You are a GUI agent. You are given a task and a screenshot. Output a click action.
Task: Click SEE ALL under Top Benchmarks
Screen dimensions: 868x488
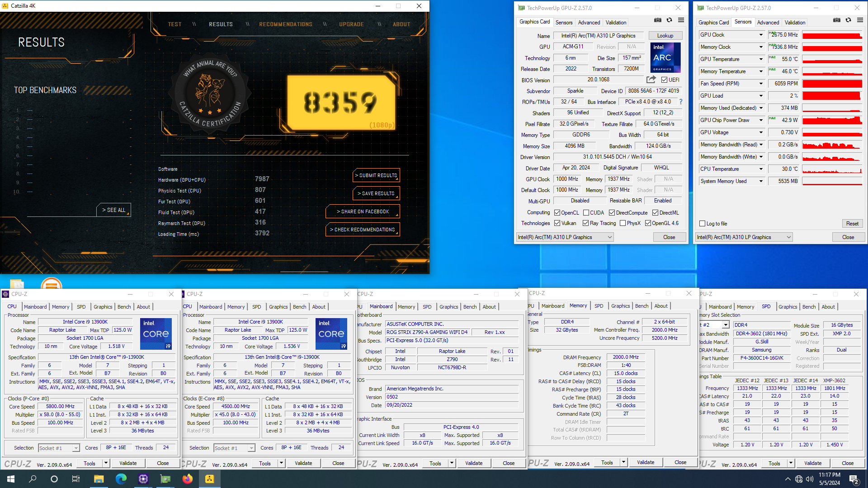coord(113,210)
